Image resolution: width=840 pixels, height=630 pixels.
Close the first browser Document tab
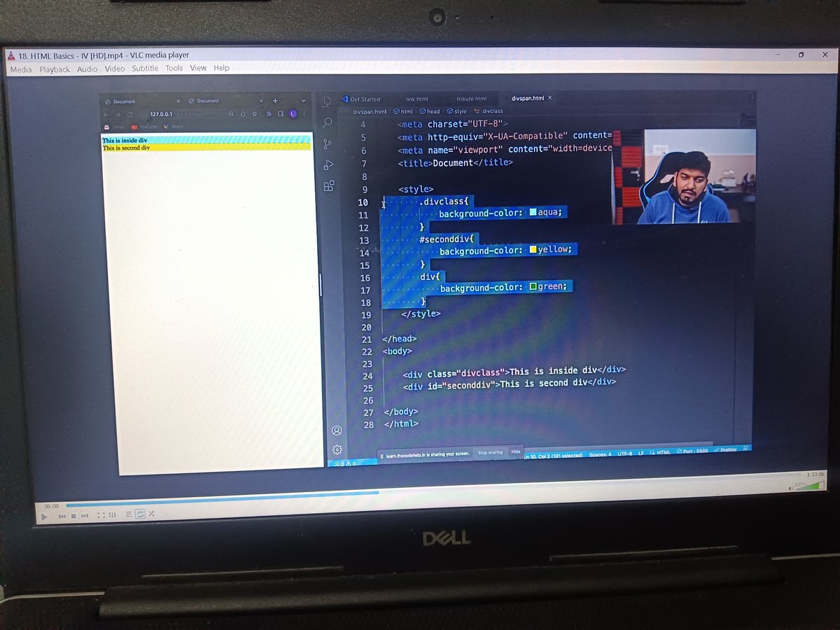coord(178,101)
